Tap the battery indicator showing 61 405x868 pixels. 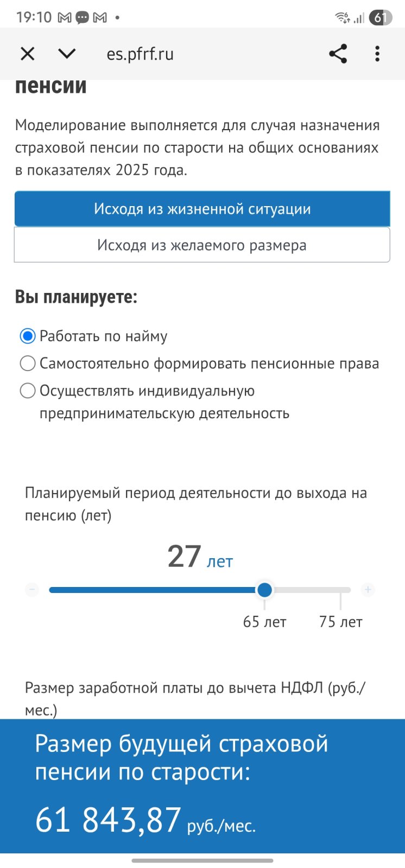(380, 18)
